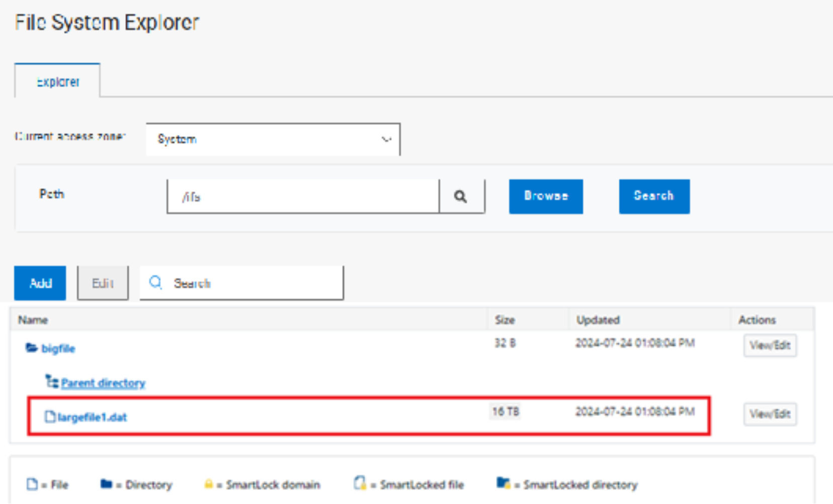
Task: Sort by the Name column header
Action: (33, 320)
